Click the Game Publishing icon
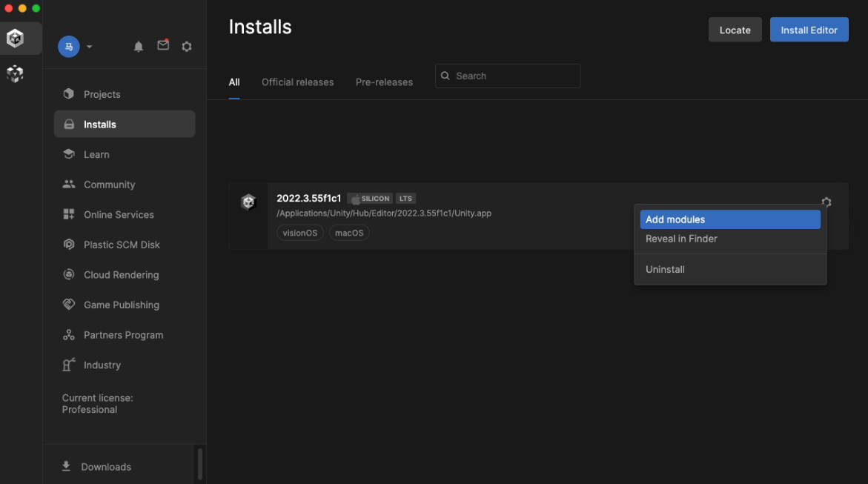 click(x=69, y=304)
